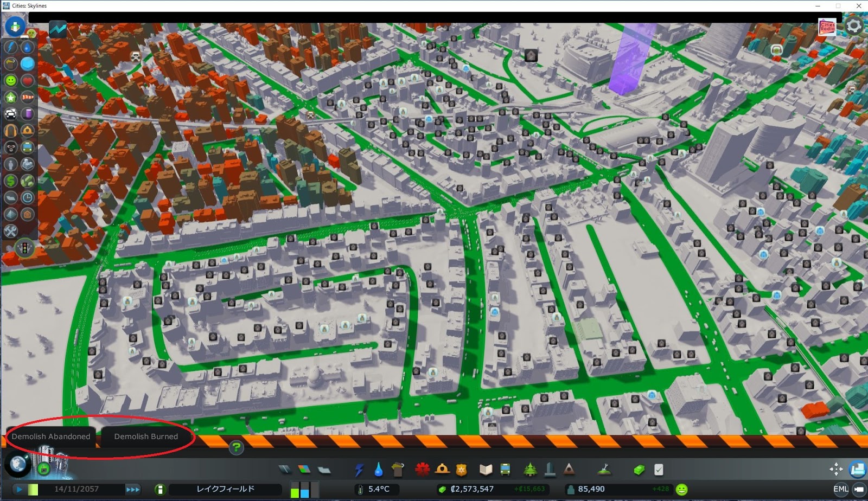This screenshot has height=501, width=868.
Task: Open the Fire Department build menu
Action: click(442, 470)
